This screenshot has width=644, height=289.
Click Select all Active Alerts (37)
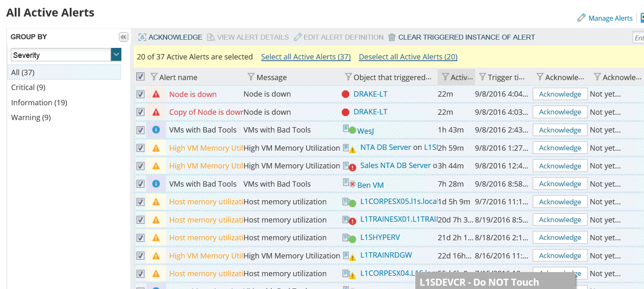(306, 57)
